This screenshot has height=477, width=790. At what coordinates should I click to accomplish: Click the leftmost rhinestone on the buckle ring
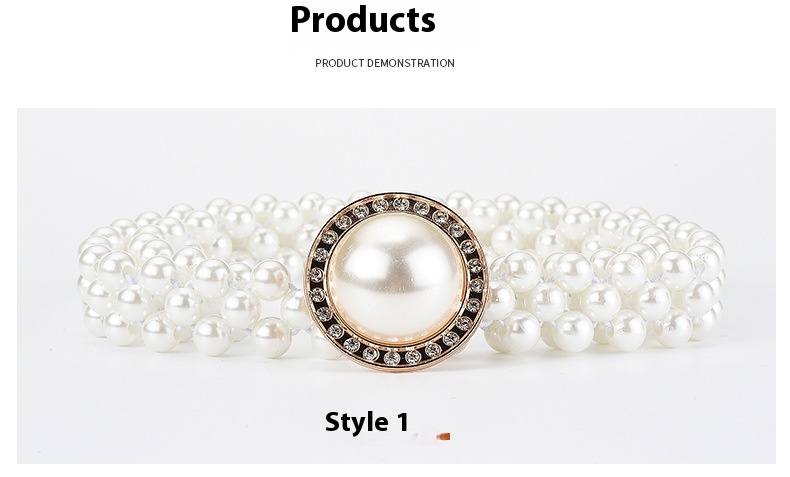point(316,275)
